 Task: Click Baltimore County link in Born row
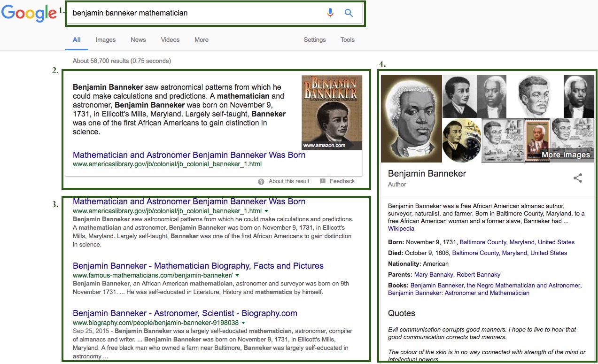517,242
